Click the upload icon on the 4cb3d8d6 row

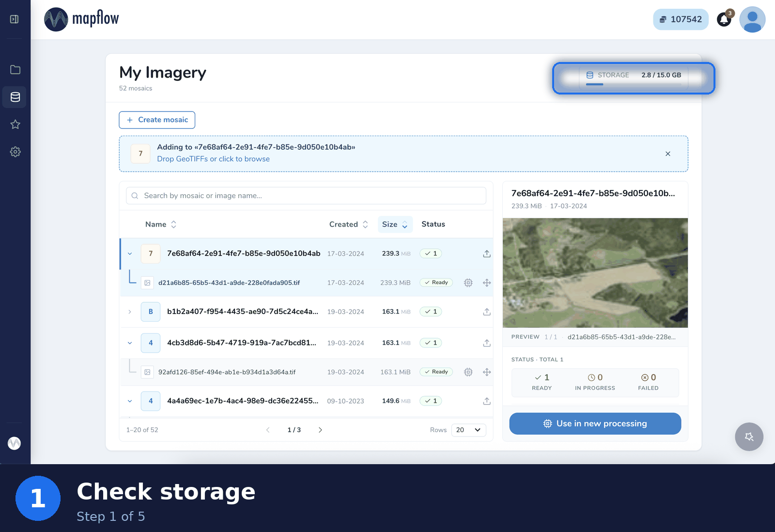(487, 343)
